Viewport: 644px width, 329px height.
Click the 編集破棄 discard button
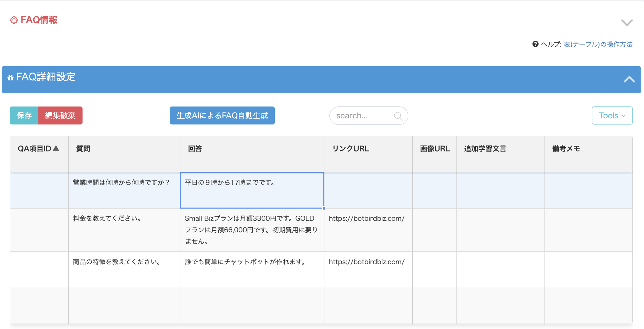pos(60,116)
